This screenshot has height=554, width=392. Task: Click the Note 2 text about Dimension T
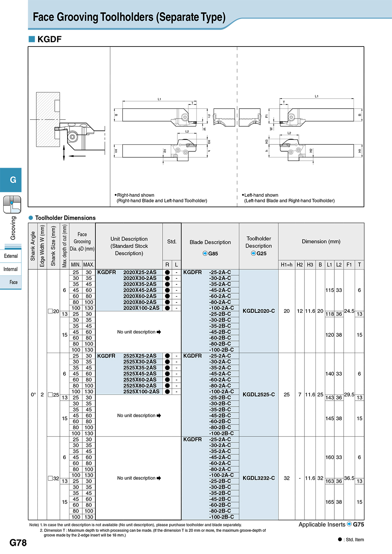pyautogui.click(x=153, y=533)
